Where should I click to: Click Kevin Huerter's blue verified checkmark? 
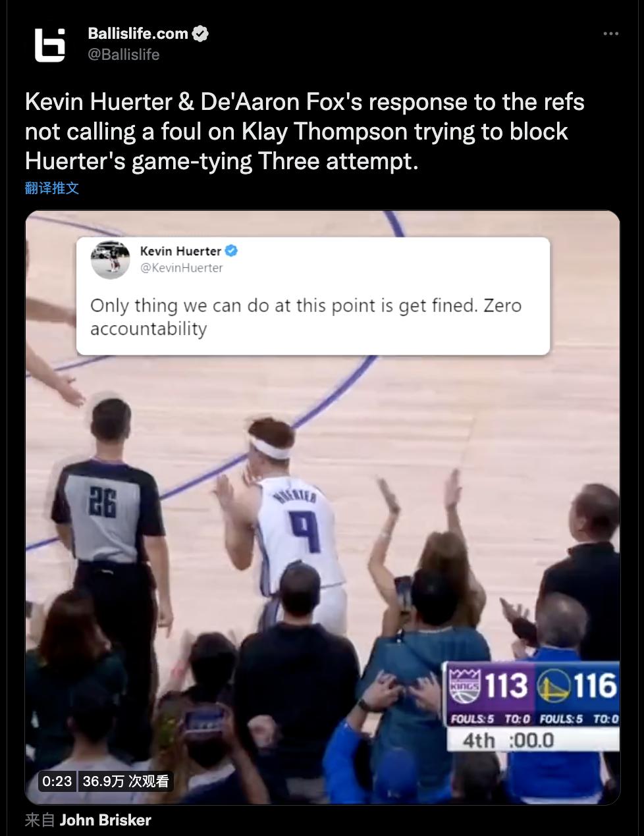[x=232, y=250]
